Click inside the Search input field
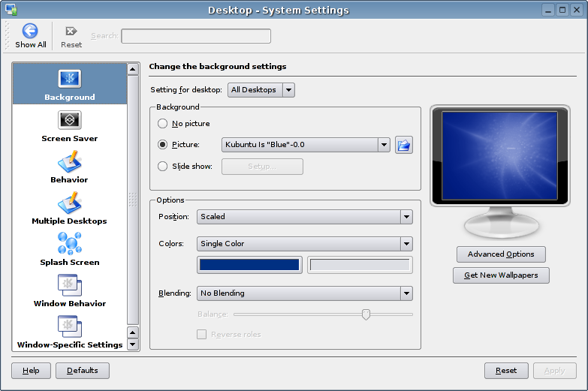The width and height of the screenshot is (588, 391). click(x=196, y=36)
